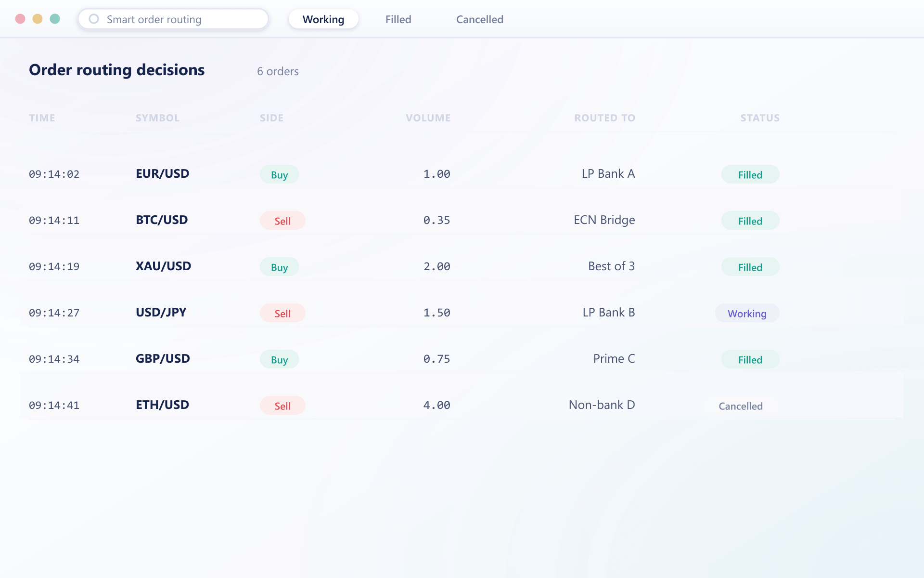Screen dimensions: 924x578
Task: Click the Working status of USD/JPY order
Action: click(x=747, y=313)
